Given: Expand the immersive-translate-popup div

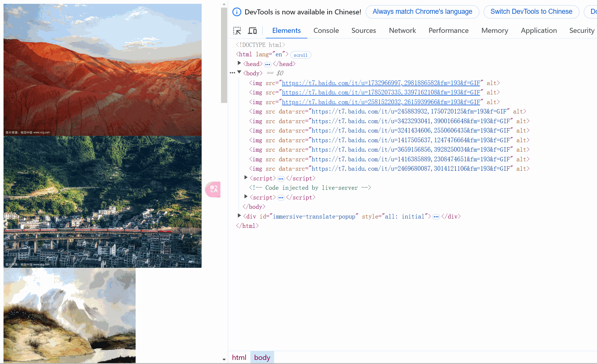Looking at the screenshot, I should click(x=239, y=216).
